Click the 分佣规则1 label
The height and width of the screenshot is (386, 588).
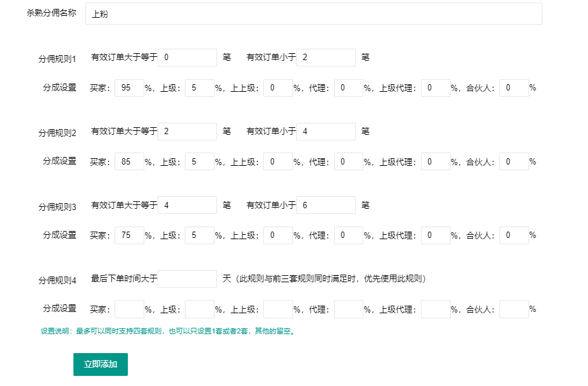(x=58, y=59)
